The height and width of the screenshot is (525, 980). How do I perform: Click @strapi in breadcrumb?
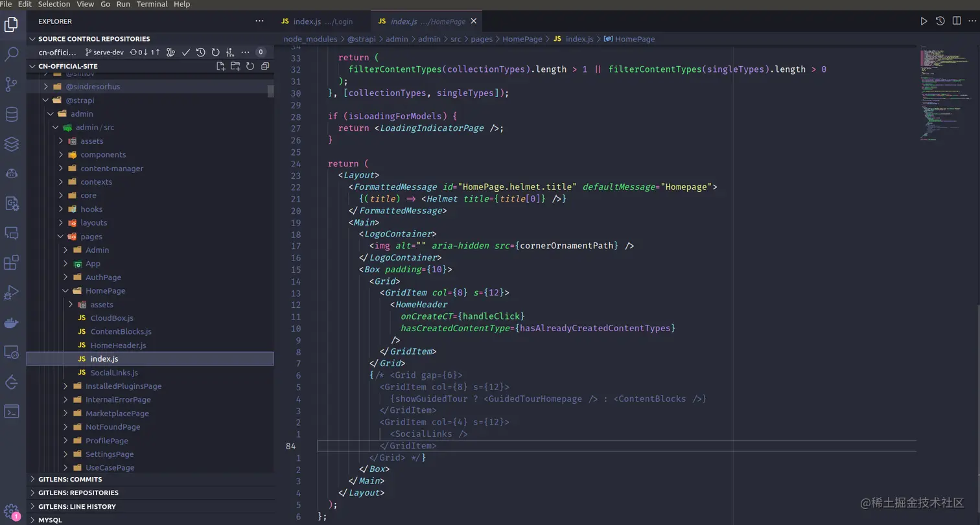[360, 39]
